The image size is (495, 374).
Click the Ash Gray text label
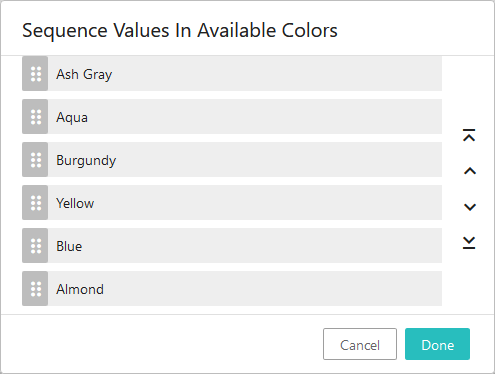click(84, 74)
